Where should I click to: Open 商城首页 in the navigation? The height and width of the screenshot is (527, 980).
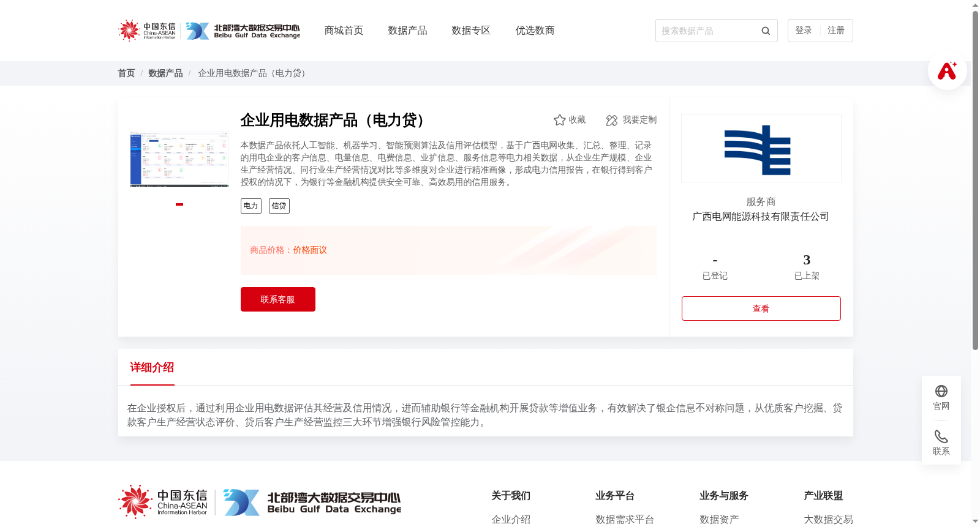pos(344,31)
